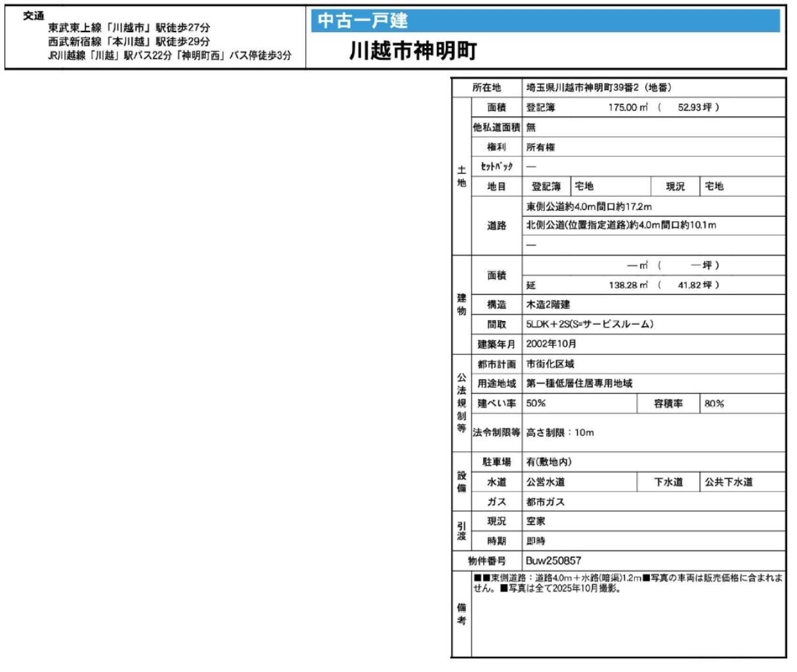Select the 木造2階建 structure value
The height and width of the screenshot is (672, 797).
[548, 304]
